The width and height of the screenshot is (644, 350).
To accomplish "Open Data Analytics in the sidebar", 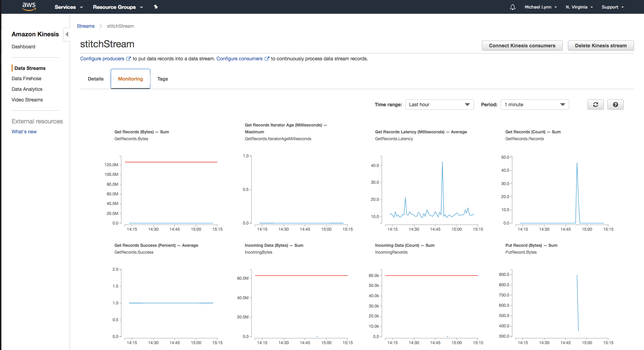I will 27,89.
